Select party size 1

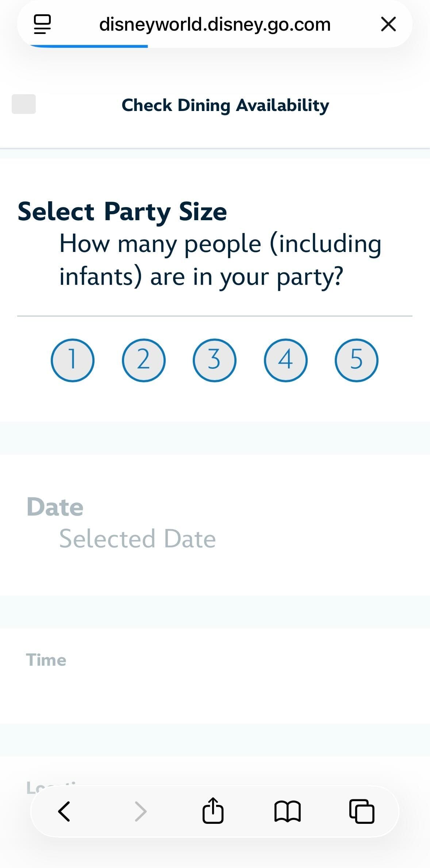(x=73, y=360)
